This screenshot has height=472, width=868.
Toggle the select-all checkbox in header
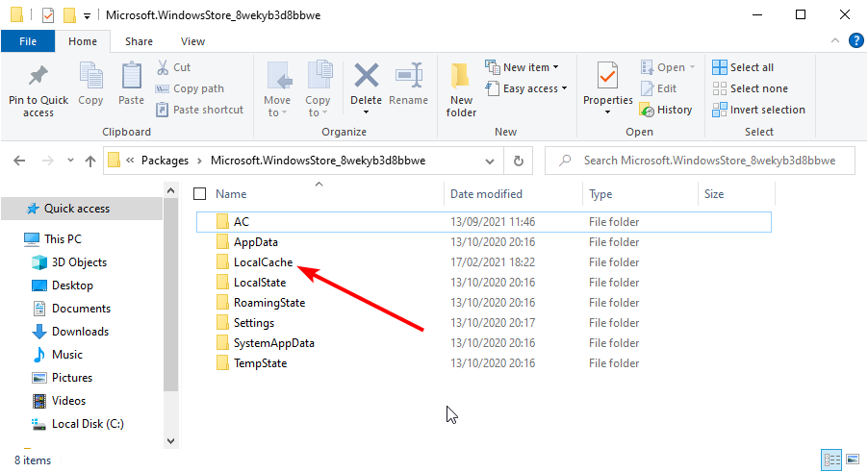pos(200,193)
